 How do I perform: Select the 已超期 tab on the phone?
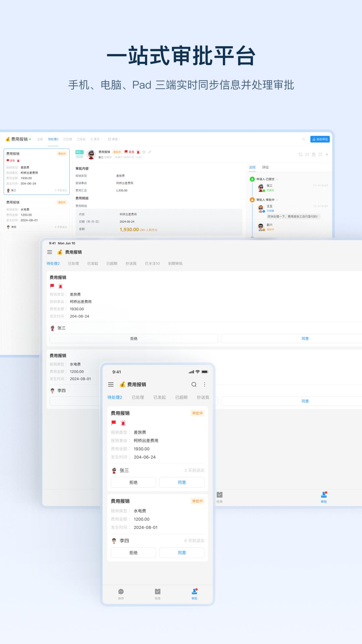(x=181, y=397)
